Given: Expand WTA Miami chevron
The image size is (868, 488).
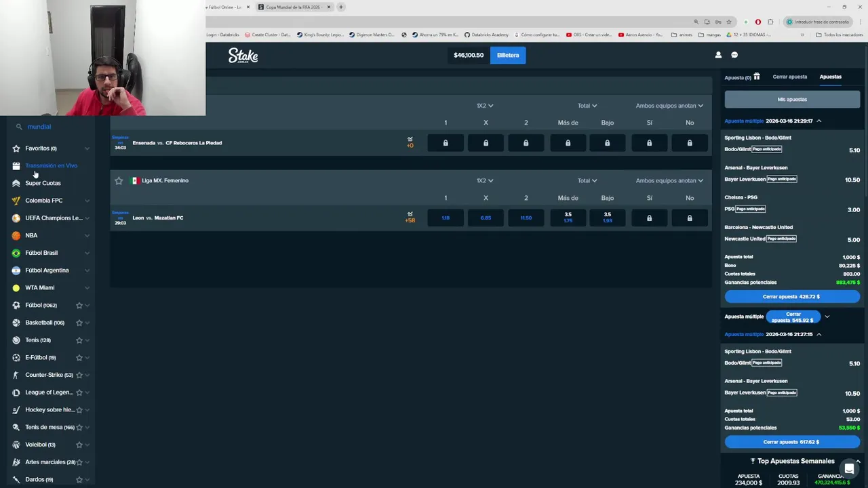Looking at the screenshot, I should tap(87, 287).
